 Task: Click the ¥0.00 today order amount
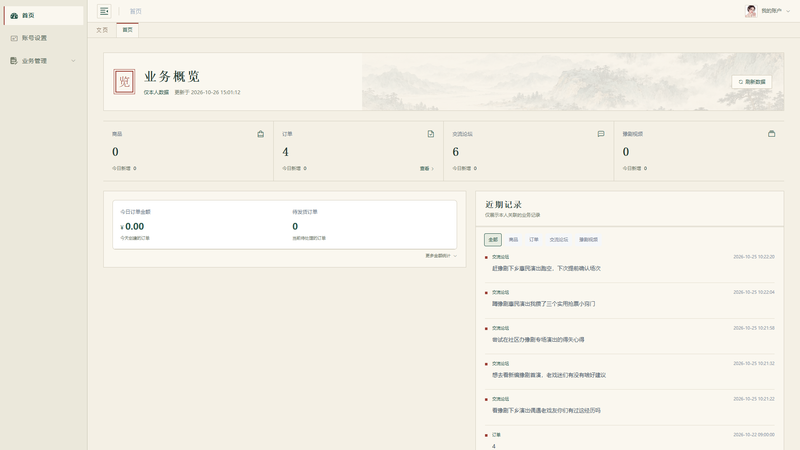pos(132,227)
